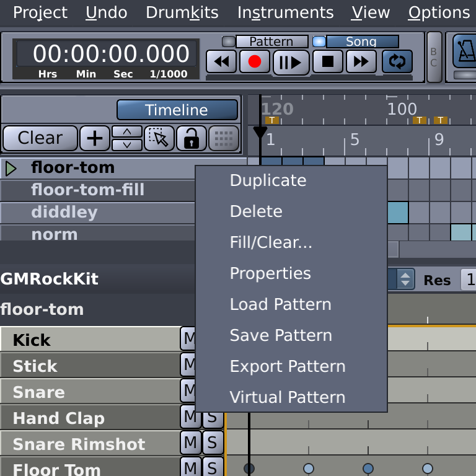Mute the Hand Clap instrument
Screen dimensions: 476x476
coord(190,416)
